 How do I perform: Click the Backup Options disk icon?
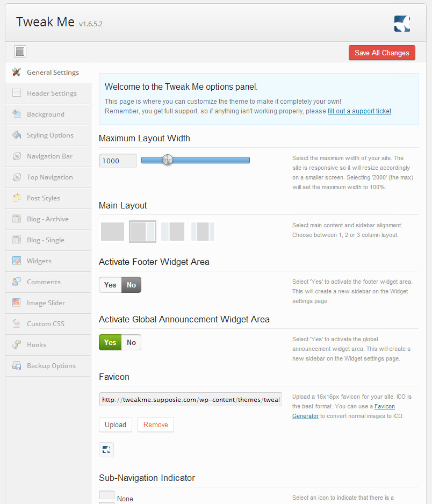point(17,366)
